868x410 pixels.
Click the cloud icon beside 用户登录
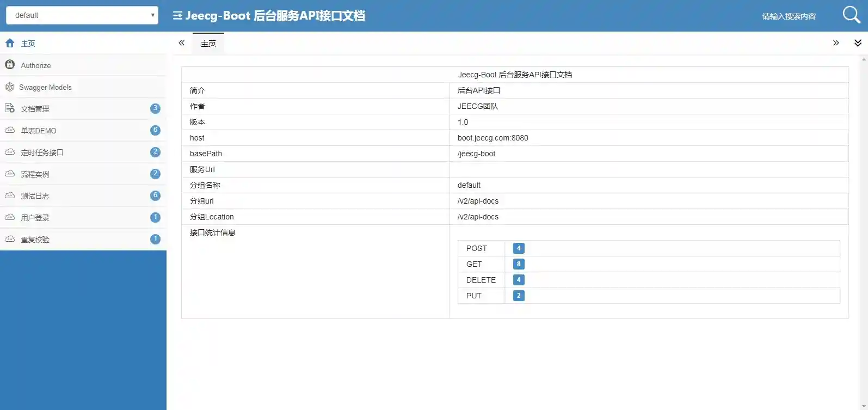click(x=10, y=217)
